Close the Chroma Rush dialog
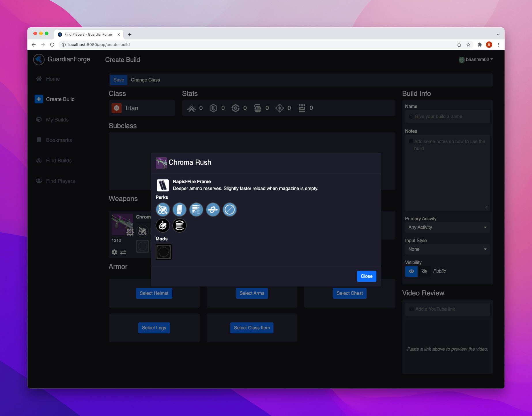 coord(367,276)
